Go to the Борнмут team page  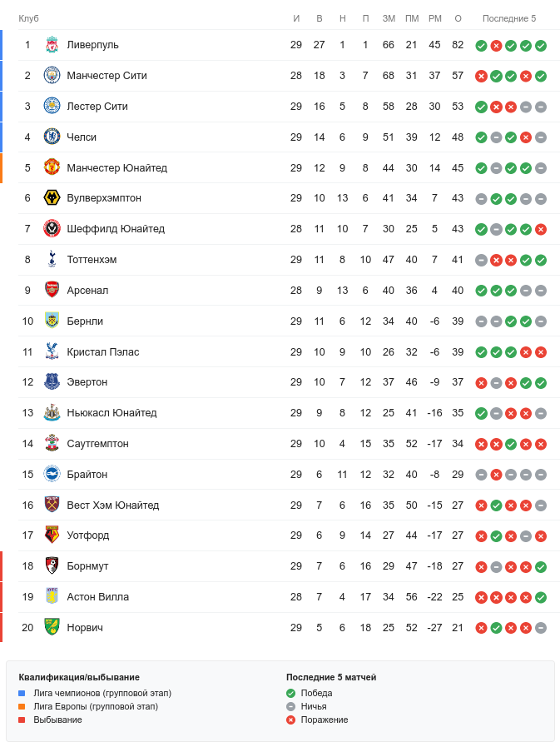click(87, 566)
